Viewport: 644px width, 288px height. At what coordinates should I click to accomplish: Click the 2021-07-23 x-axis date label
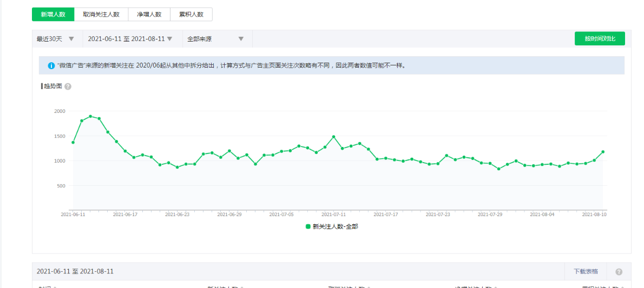438,215
